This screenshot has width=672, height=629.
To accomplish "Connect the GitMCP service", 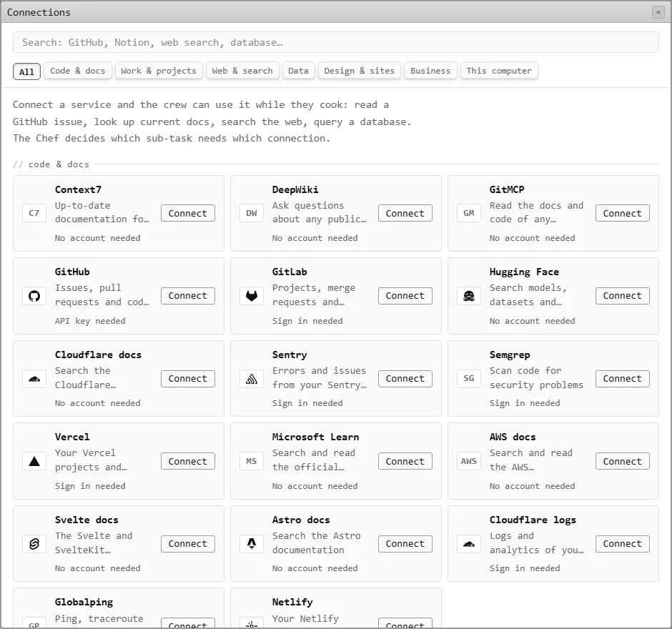I will pyautogui.click(x=622, y=213).
